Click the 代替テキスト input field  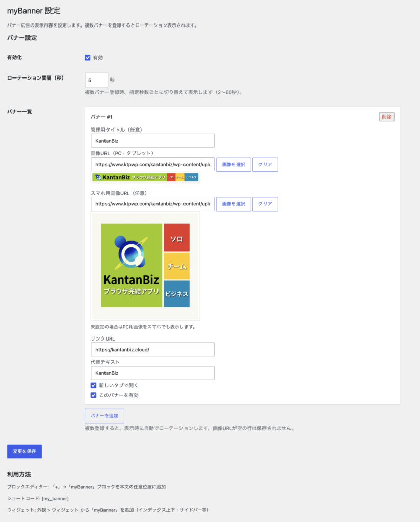(152, 373)
